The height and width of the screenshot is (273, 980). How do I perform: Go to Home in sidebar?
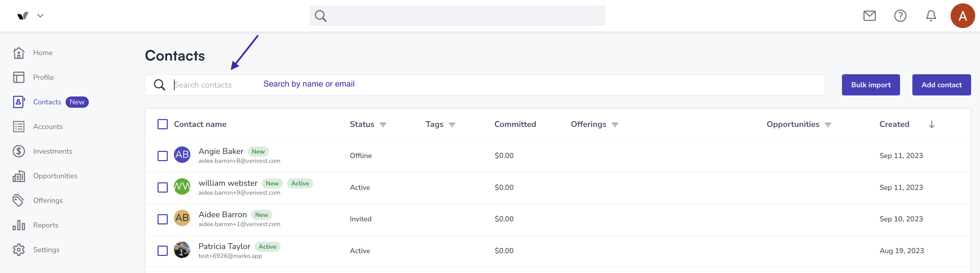(x=43, y=53)
